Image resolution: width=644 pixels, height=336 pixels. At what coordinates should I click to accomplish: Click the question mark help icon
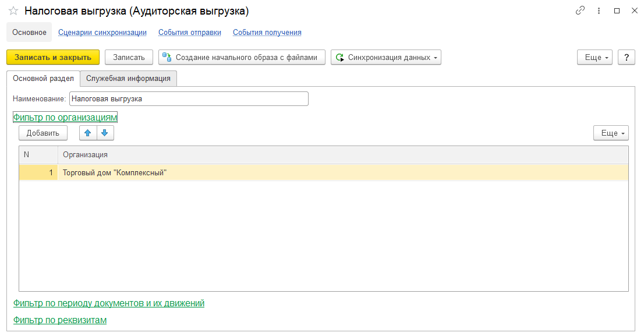[x=627, y=57]
